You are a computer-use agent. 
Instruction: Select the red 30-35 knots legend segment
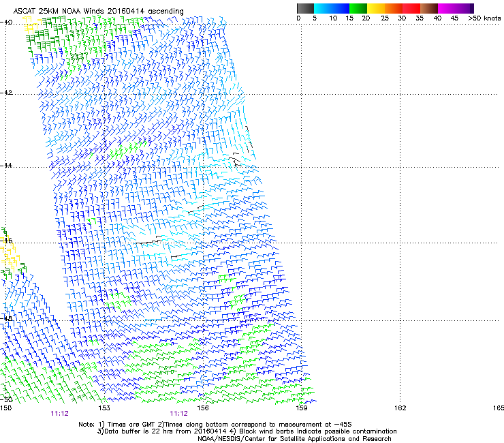(411, 8)
